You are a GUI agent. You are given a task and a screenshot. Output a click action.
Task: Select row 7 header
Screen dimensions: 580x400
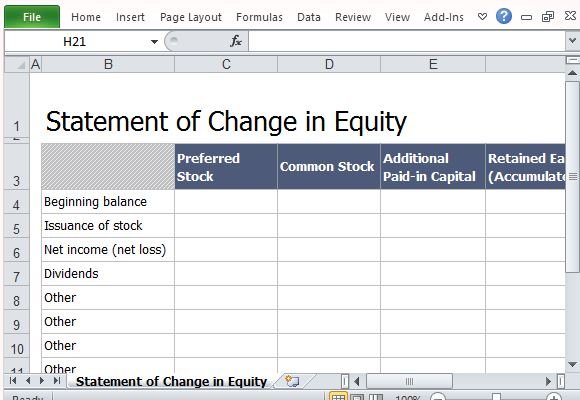(x=17, y=274)
